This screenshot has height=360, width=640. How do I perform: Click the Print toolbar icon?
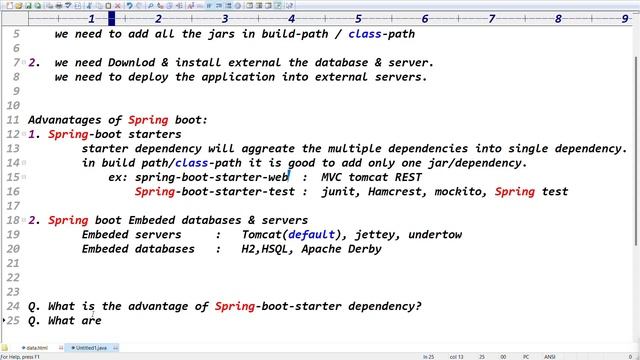tap(59, 6)
